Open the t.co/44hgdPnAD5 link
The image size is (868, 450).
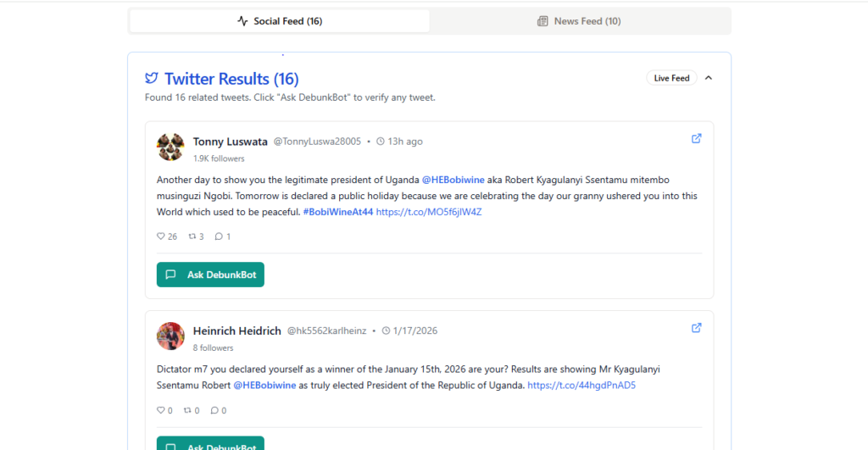(581, 385)
